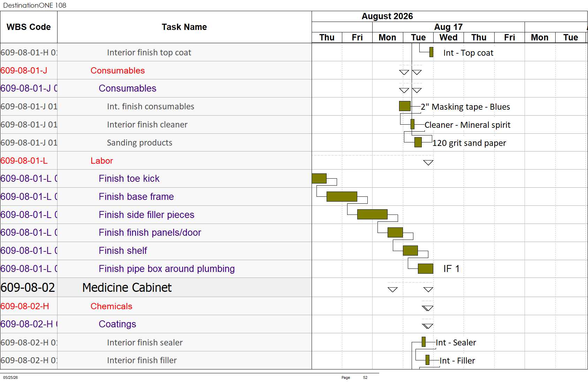Click the Int - Sealer task bar

423,342
